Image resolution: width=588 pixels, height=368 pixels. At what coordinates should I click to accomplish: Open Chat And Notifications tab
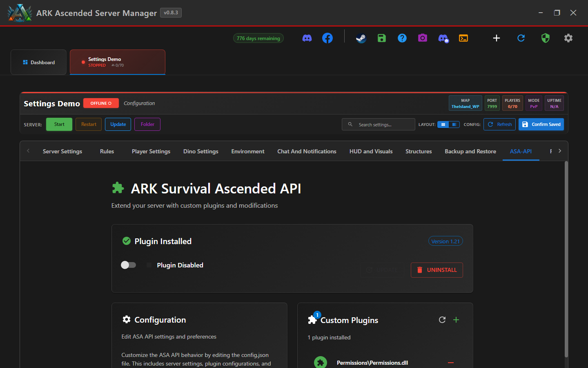[307, 151]
